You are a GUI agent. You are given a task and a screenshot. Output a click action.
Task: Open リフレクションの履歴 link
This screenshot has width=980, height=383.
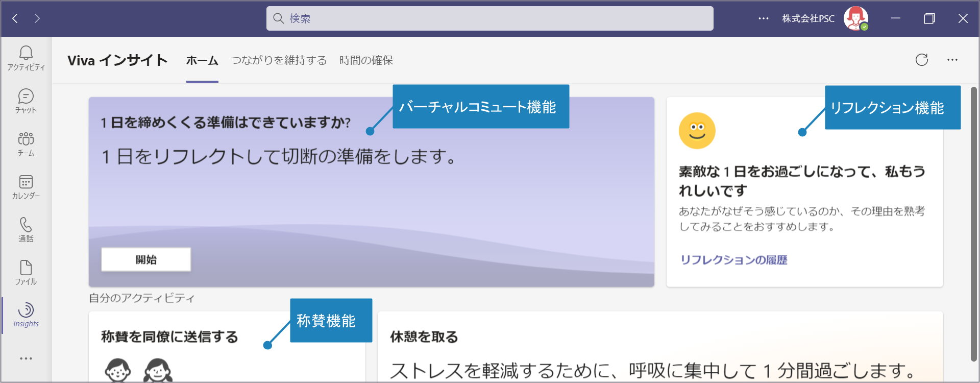734,260
